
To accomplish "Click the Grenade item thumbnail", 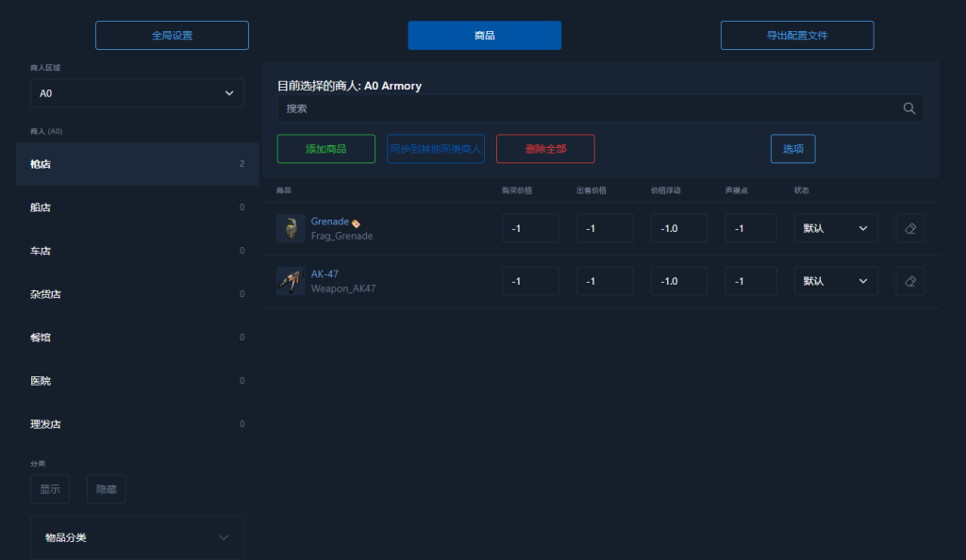I will click(x=291, y=228).
